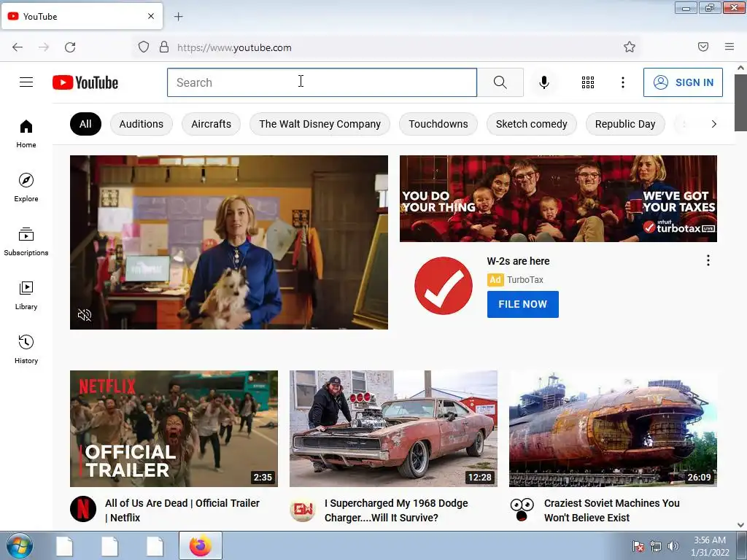Open All of Us Are Dead trailer title
The height and width of the screenshot is (560, 747).
pyautogui.click(x=182, y=510)
